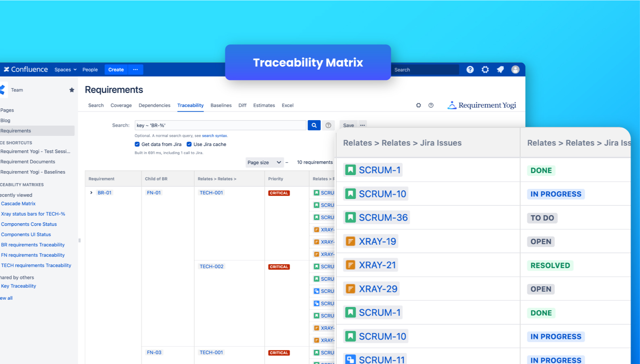The image size is (640, 364).
Task: Switch to the Search tab
Action: (x=96, y=105)
